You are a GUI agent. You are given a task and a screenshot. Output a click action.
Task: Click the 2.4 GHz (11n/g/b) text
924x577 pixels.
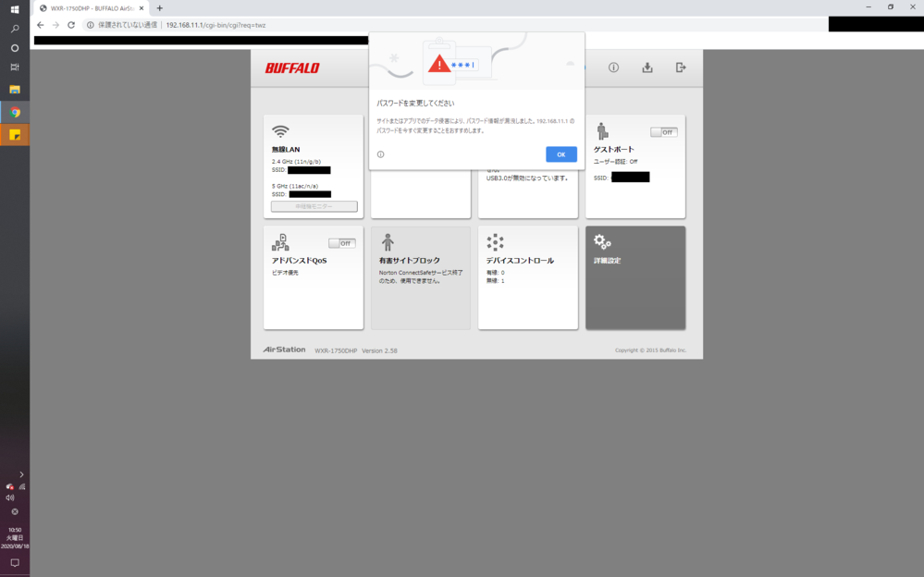click(x=296, y=162)
